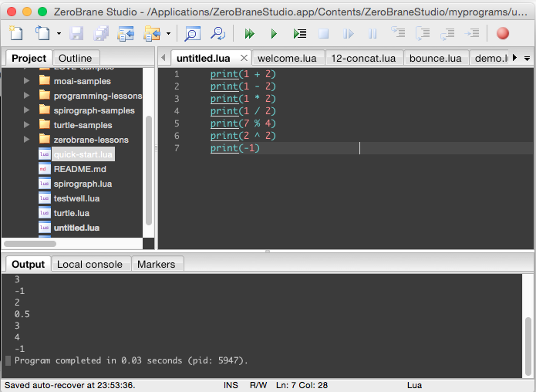Select quick-start.lua in project tree
Screen dimensions: 536x392
83,154
